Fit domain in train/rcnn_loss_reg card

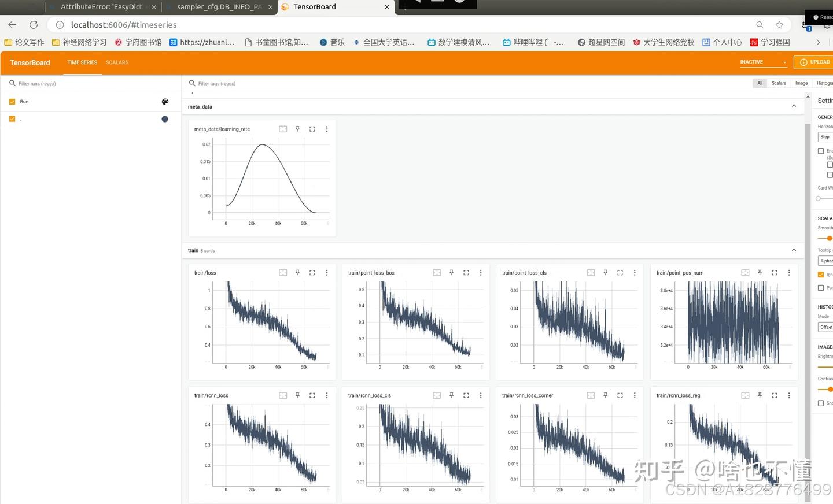(x=745, y=395)
